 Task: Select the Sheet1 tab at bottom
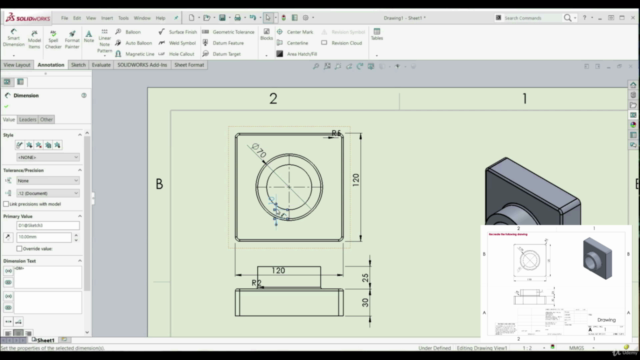click(x=46, y=340)
